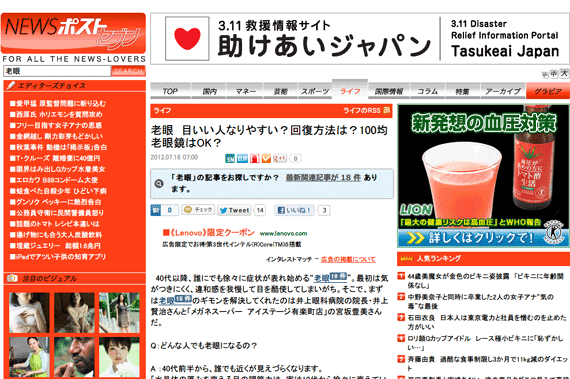Open the 最新関連記事が18件 link
This screenshot has height=379, width=570.
pyautogui.click(x=323, y=178)
